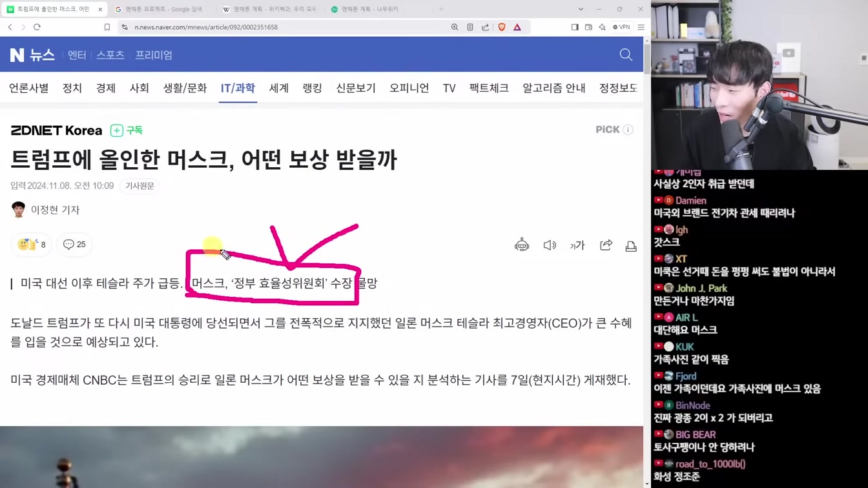Open the zoom magnifier in address bar
This screenshot has height=488, width=868.
point(455,27)
